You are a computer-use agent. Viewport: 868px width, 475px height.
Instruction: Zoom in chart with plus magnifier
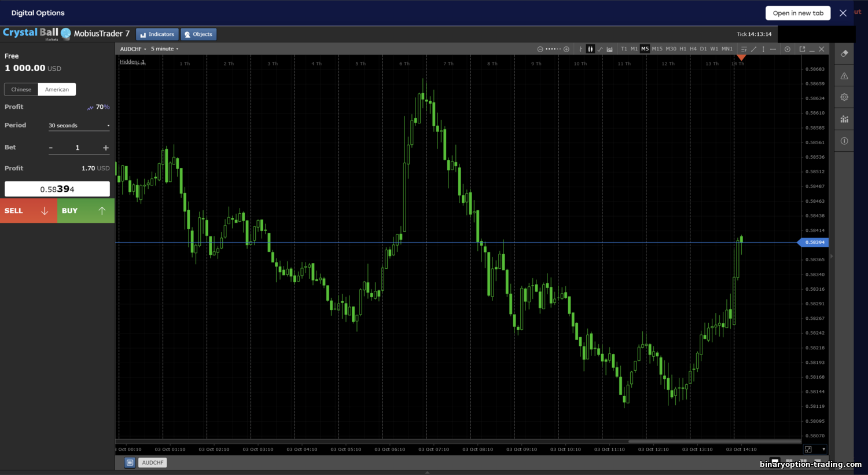pyautogui.click(x=567, y=49)
